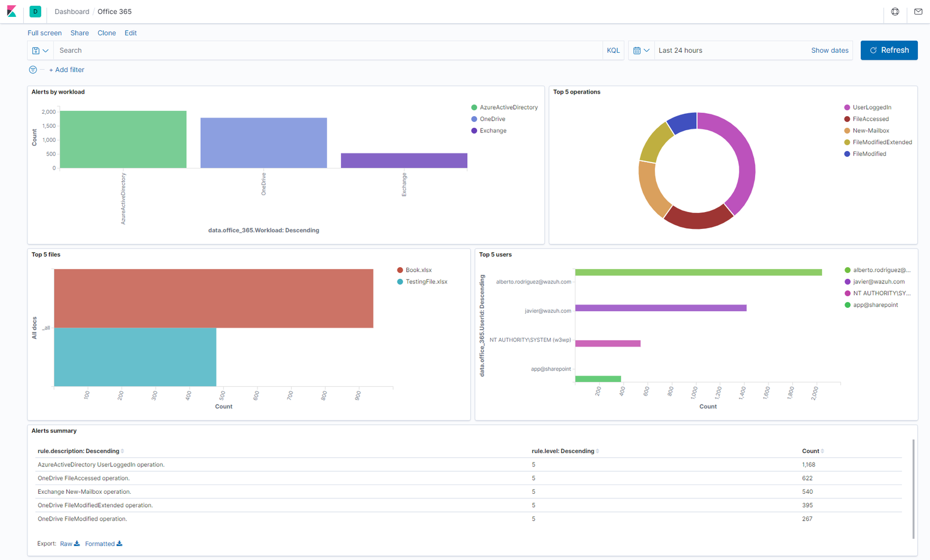Open the green D space avatar
The height and width of the screenshot is (560, 930).
coord(35,12)
